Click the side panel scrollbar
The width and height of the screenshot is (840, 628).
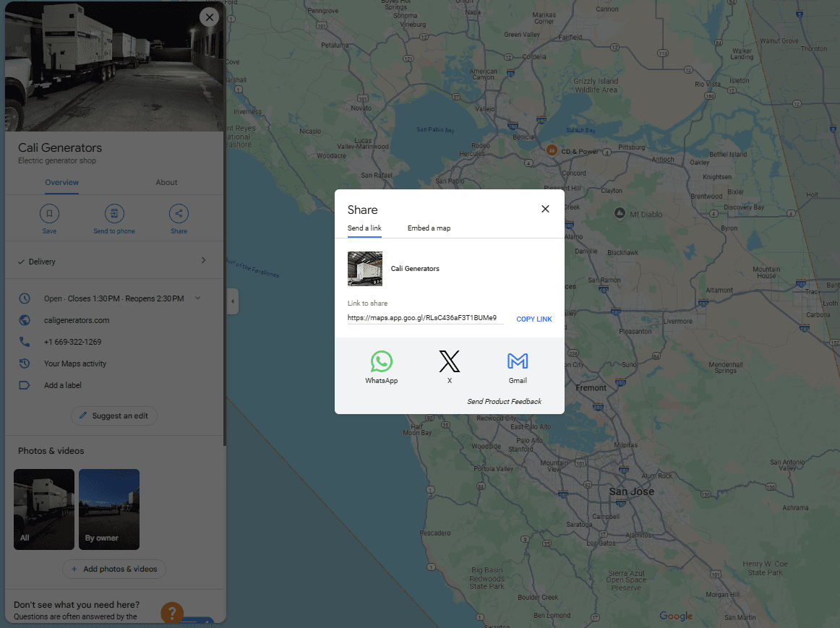coord(225,225)
